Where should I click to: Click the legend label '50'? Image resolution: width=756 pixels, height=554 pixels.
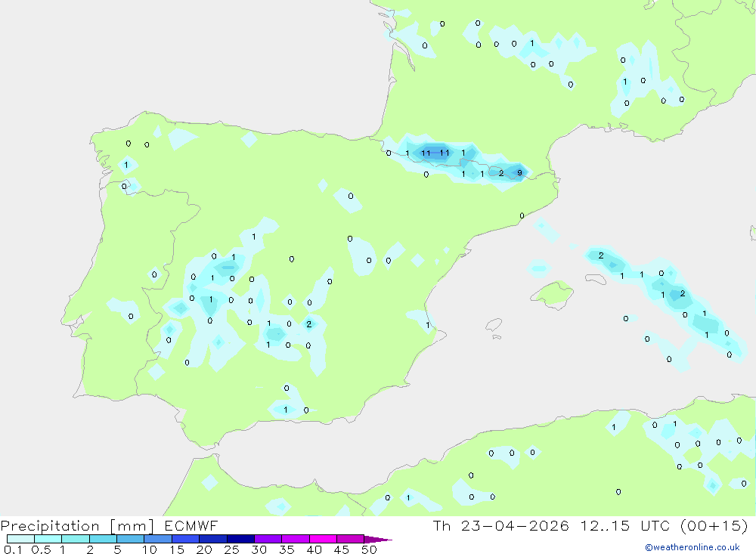click(x=369, y=549)
